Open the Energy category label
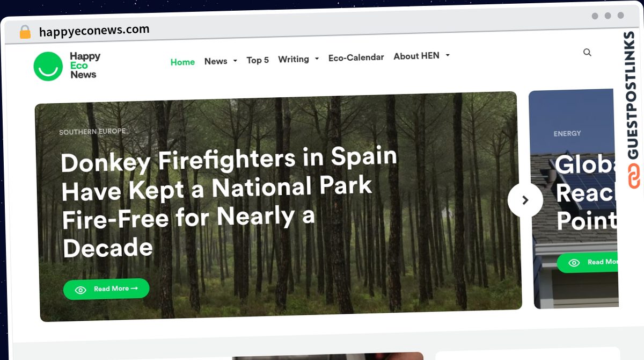The image size is (644, 360). pos(567,133)
